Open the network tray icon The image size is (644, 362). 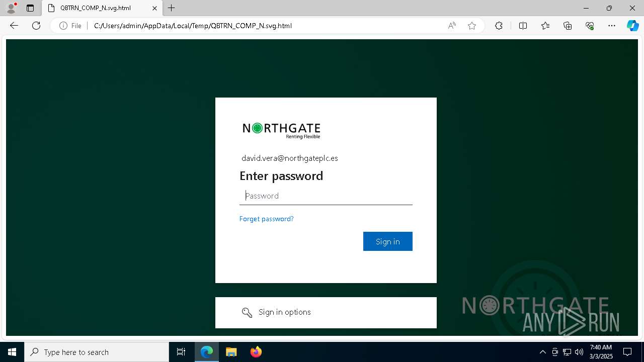coord(567,352)
